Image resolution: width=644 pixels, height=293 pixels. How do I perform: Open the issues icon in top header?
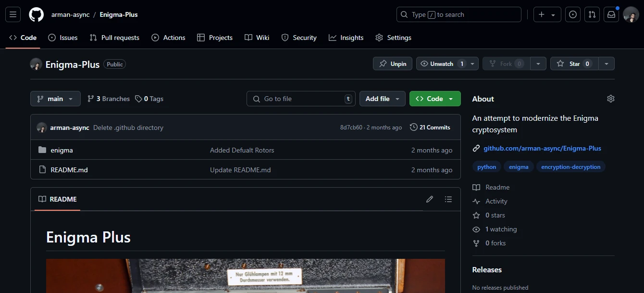tap(572, 14)
